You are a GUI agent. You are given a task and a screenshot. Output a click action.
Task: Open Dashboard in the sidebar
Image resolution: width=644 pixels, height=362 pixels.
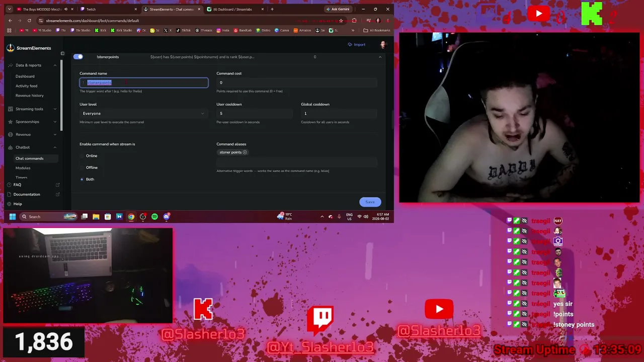(25, 76)
